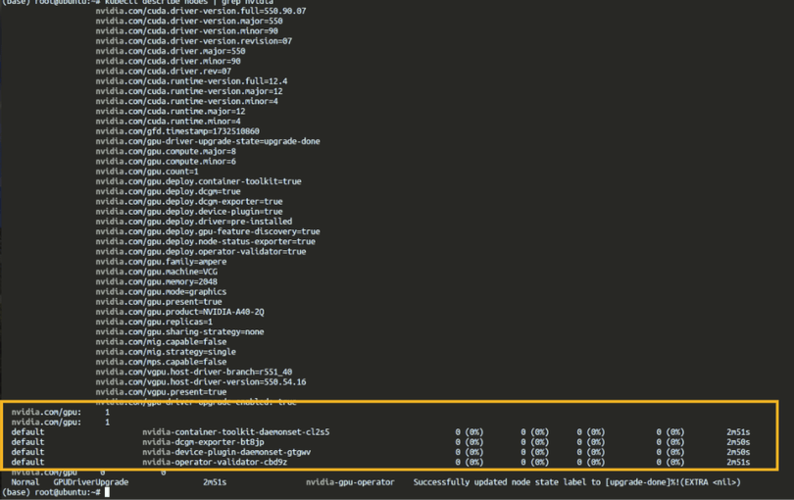Screen dimensions: 794x500
Task: Click the gpu.deploy.driver=pre-installed line
Action: point(193,221)
